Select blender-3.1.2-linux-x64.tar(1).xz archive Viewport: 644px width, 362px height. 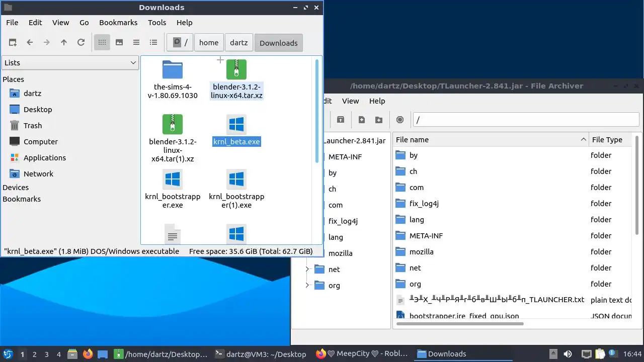pos(173,138)
